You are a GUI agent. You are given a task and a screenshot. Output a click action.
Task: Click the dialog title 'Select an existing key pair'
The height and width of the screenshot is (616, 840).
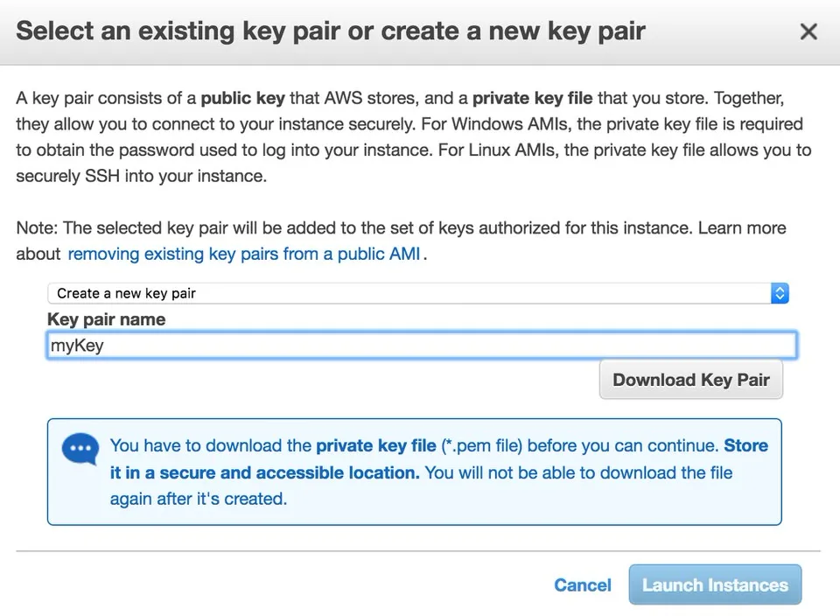(x=330, y=31)
